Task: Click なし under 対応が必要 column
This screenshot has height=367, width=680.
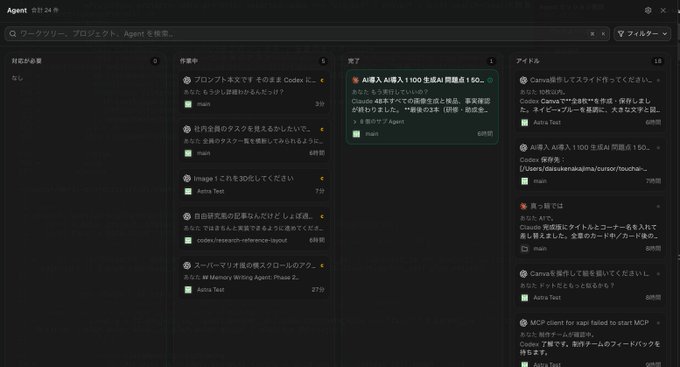Action: [x=17, y=78]
